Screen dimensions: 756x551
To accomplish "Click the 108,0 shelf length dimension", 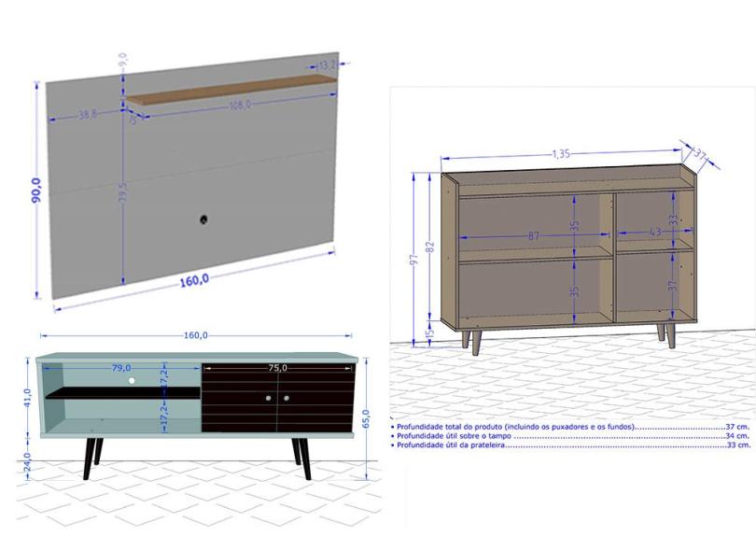I will pos(240,106).
